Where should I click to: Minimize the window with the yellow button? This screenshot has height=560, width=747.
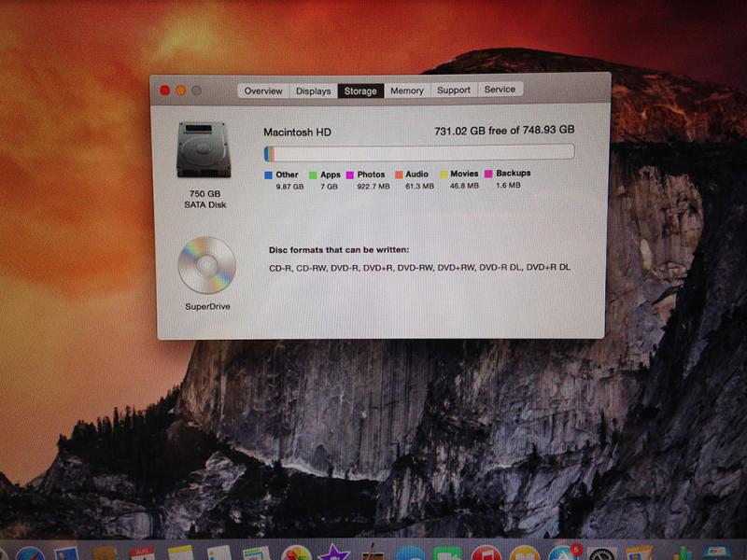pyautogui.click(x=181, y=91)
